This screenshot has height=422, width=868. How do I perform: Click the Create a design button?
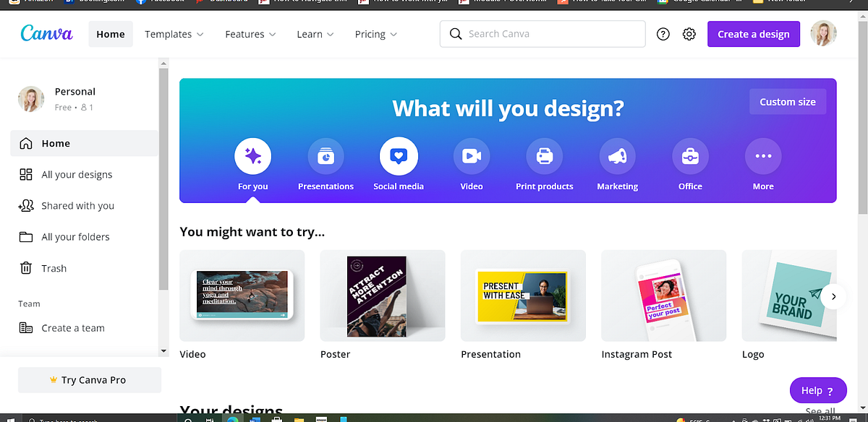click(753, 33)
